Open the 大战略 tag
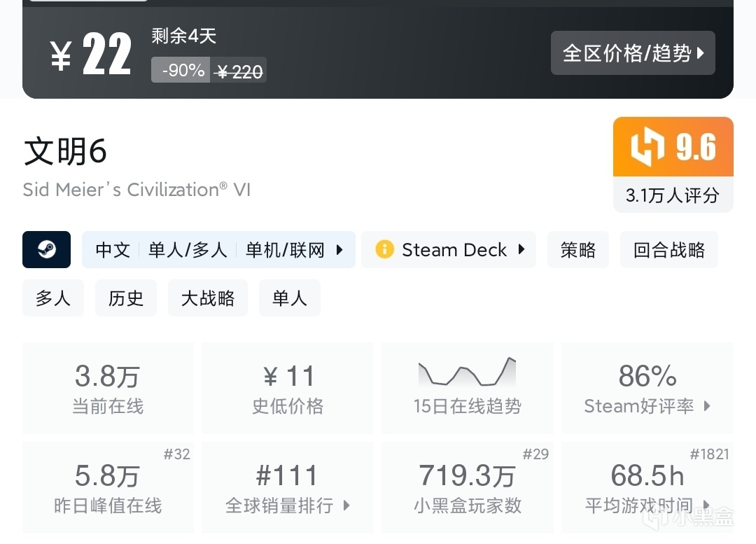Image resolution: width=756 pixels, height=544 pixels. click(x=208, y=298)
